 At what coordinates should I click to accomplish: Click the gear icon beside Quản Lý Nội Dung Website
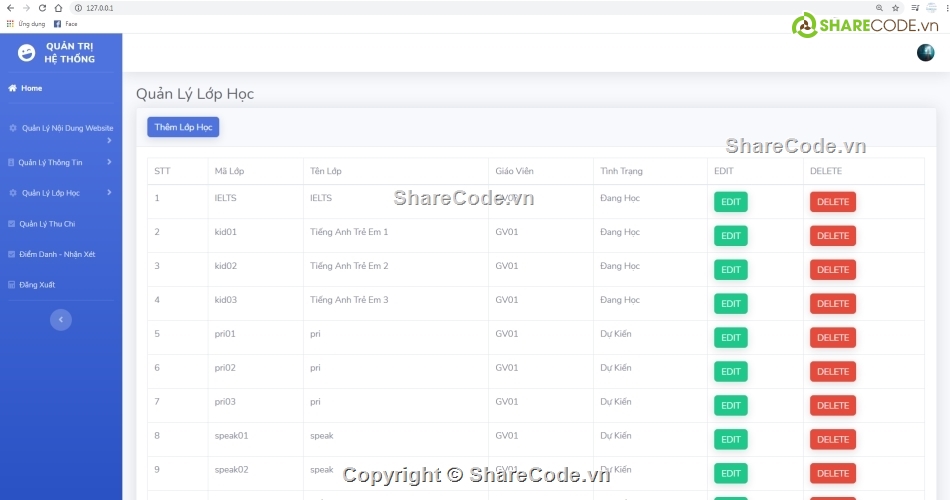click(x=13, y=128)
